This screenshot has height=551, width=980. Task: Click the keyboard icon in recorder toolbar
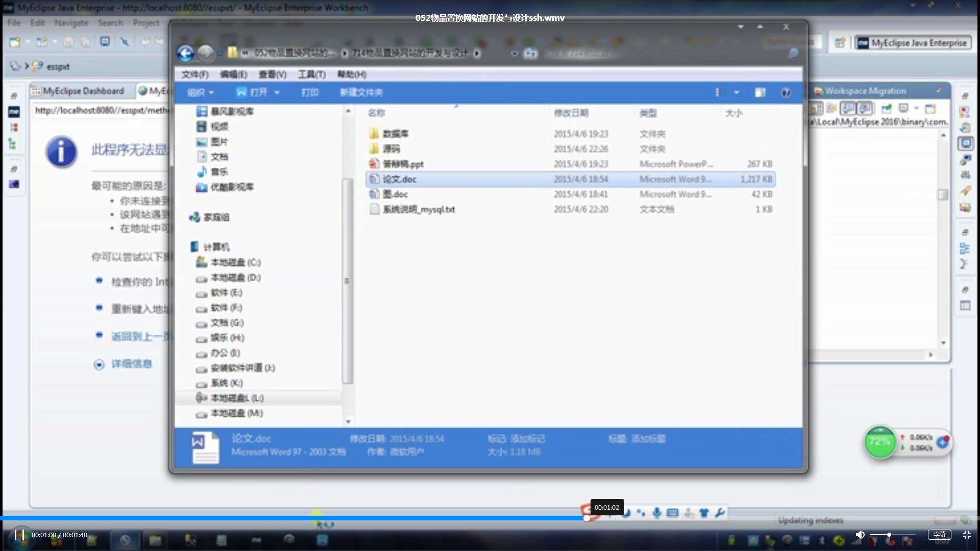(673, 513)
